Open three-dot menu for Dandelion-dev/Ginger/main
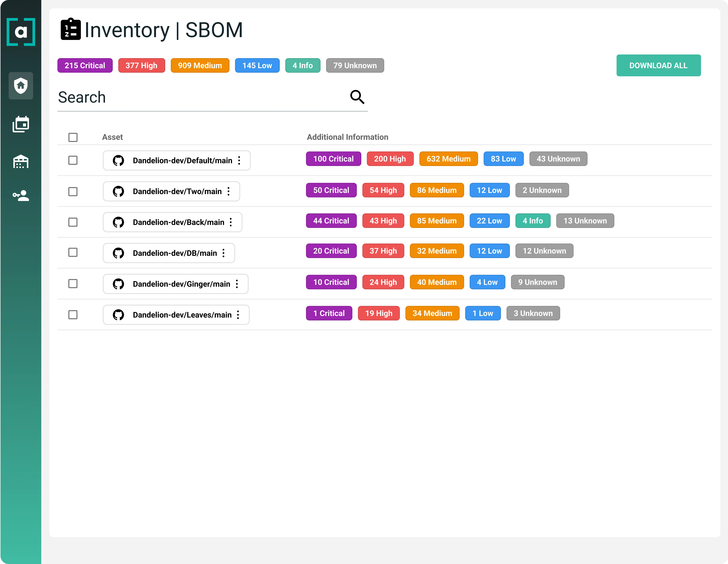The height and width of the screenshot is (564, 728). coord(237,284)
